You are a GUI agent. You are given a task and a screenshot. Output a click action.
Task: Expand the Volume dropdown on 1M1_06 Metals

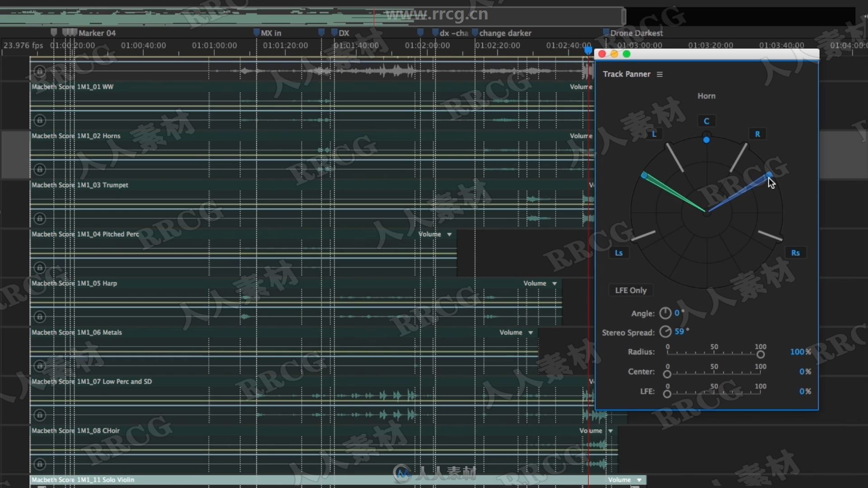(x=531, y=332)
